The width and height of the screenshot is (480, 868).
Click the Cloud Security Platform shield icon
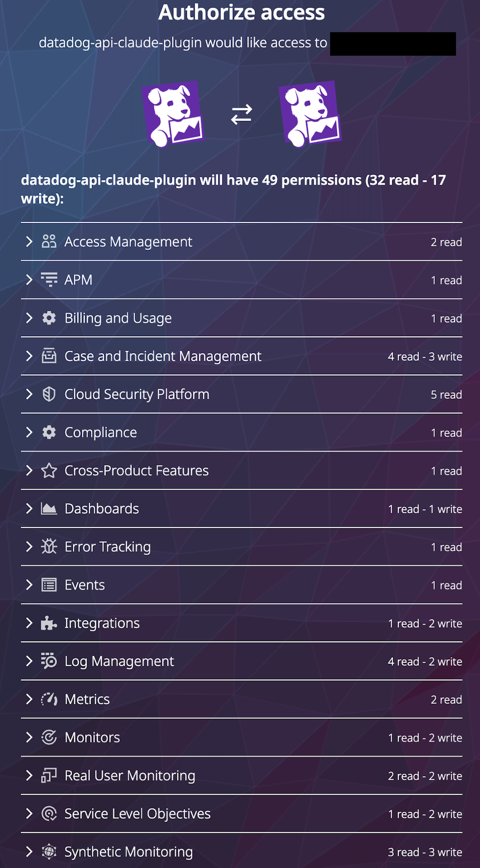pos(49,394)
